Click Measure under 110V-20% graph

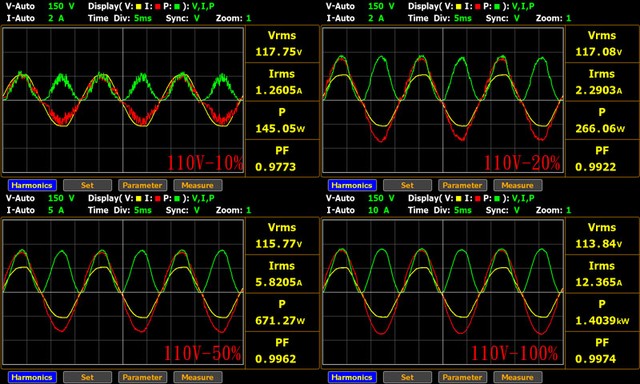[x=518, y=185]
